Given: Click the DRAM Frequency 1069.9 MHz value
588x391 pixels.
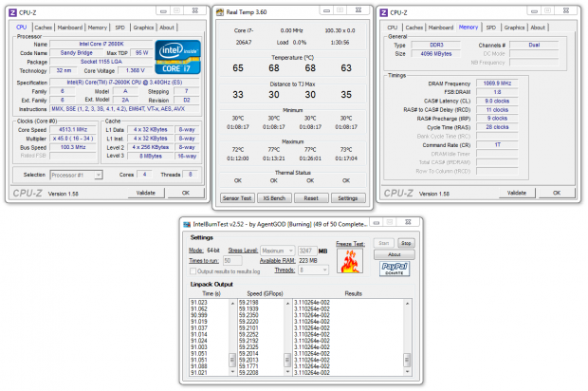Looking at the screenshot, I should pyautogui.click(x=497, y=84).
